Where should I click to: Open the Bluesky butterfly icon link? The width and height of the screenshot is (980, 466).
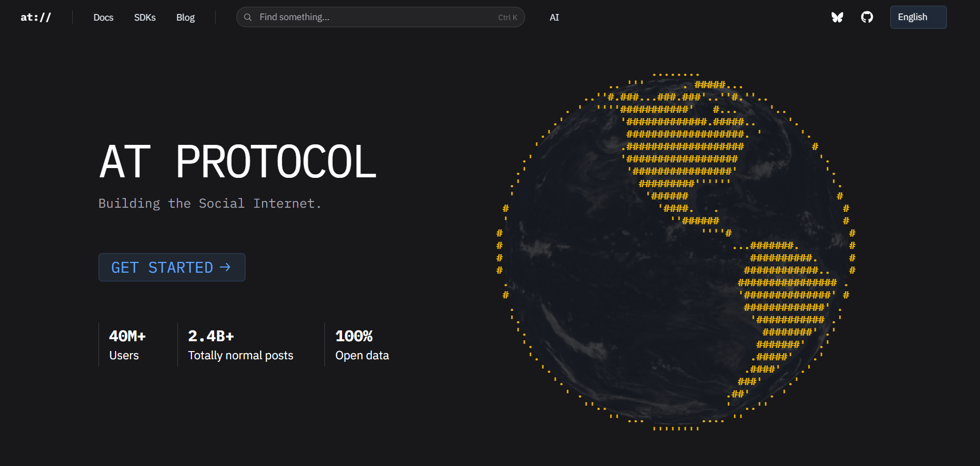point(837,17)
